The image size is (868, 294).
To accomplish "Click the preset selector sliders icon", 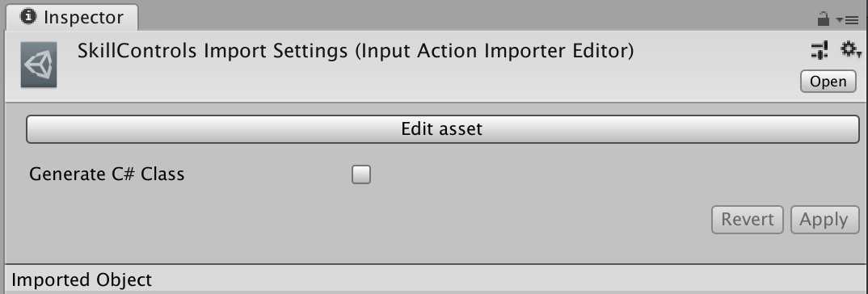I will (x=820, y=50).
